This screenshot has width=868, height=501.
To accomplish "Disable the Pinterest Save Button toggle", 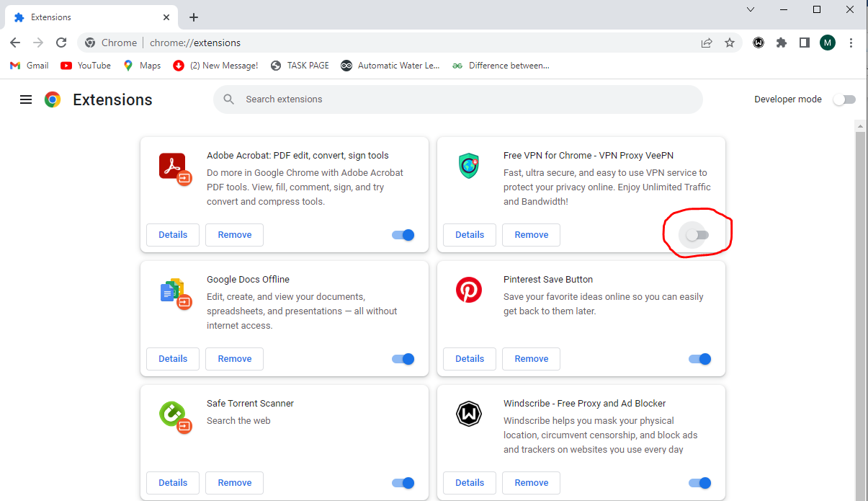I will pyautogui.click(x=700, y=359).
